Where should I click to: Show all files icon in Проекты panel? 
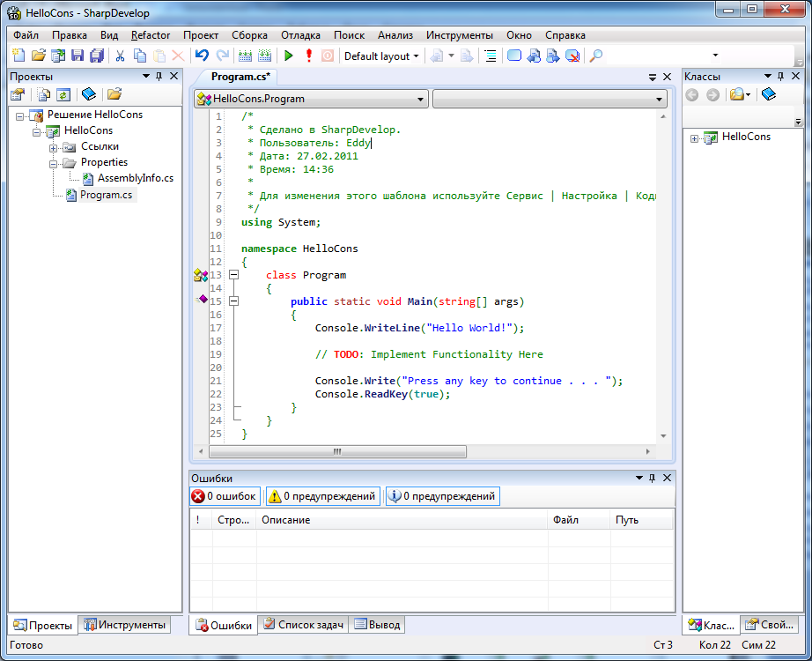click(x=44, y=94)
